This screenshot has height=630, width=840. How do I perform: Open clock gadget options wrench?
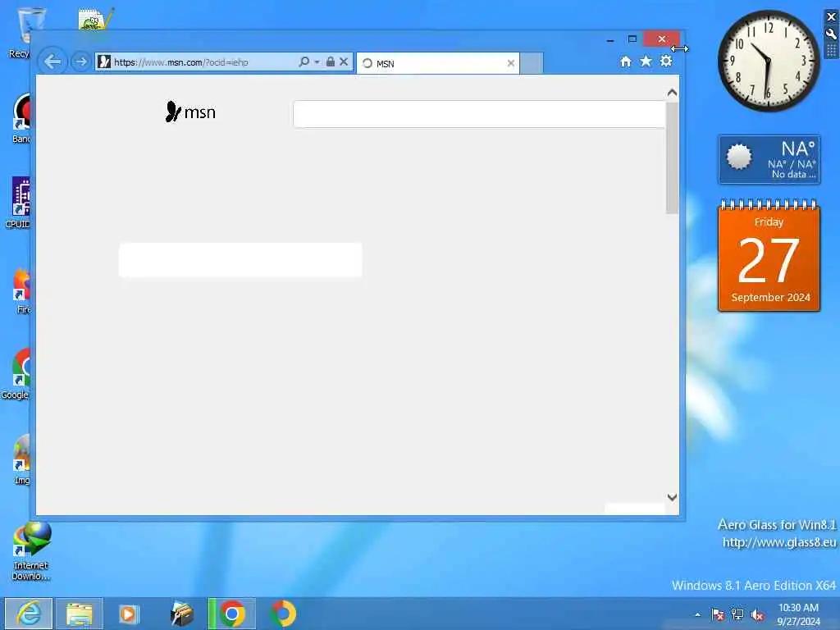[x=831, y=34]
